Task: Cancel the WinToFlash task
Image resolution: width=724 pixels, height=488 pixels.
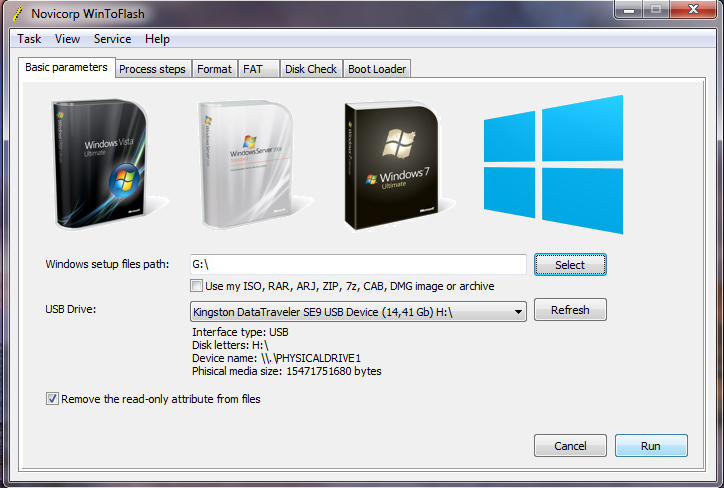Action: tap(570, 446)
